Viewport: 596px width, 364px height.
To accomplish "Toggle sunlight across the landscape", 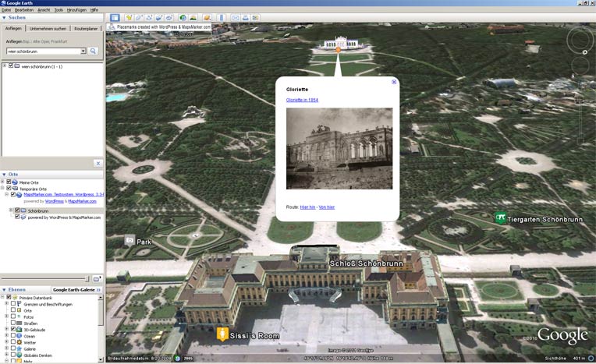I will [193, 18].
